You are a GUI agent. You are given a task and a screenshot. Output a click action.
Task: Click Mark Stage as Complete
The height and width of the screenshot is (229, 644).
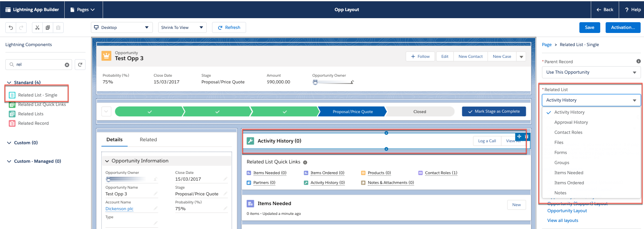point(494,111)
